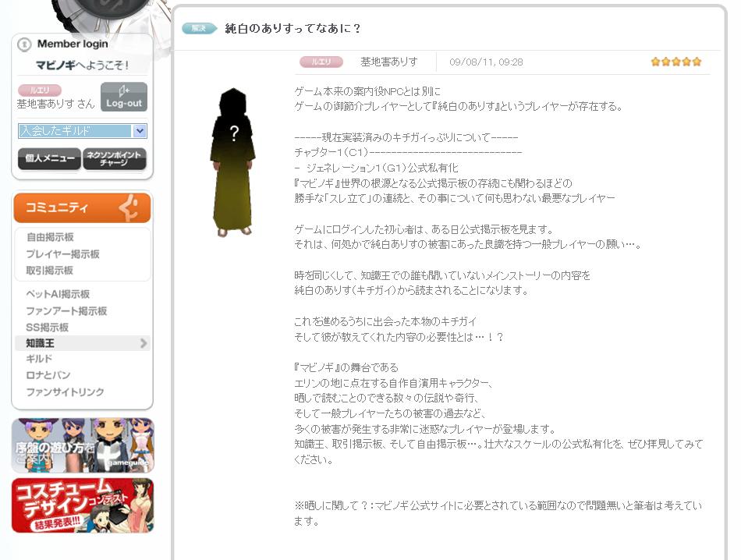This screenshot has width=741, height=560.
Task: Open ペットAI掲示板
Action: click(58, 294)
